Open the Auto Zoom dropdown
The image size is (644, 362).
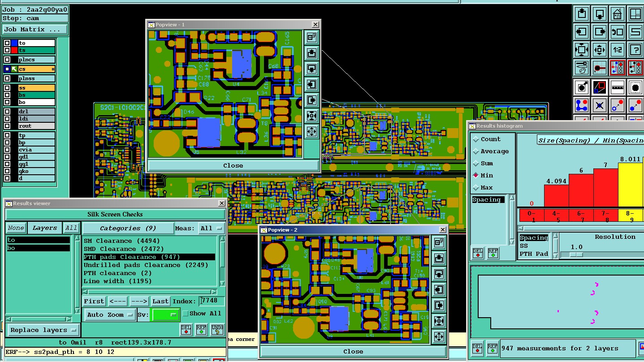[x=110, y=315]
